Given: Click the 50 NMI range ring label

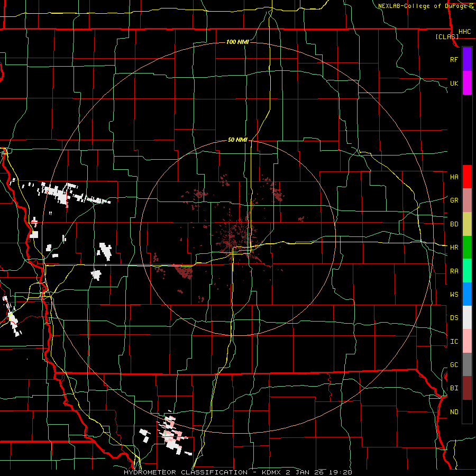Looking at the screenshot, I should (x=237, y=140).
